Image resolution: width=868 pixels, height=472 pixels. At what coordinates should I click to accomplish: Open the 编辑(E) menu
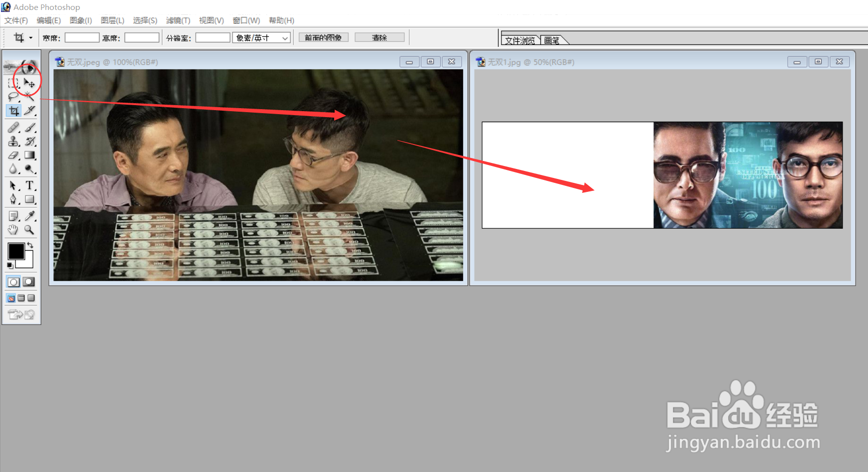(49, 20)
